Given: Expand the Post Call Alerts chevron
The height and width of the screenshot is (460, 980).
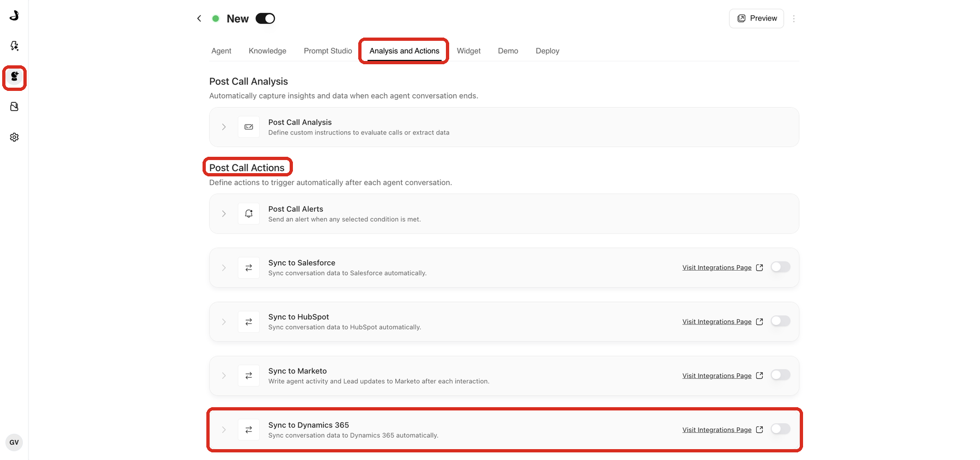Looking at the screenshot, I should click(224, 213).
